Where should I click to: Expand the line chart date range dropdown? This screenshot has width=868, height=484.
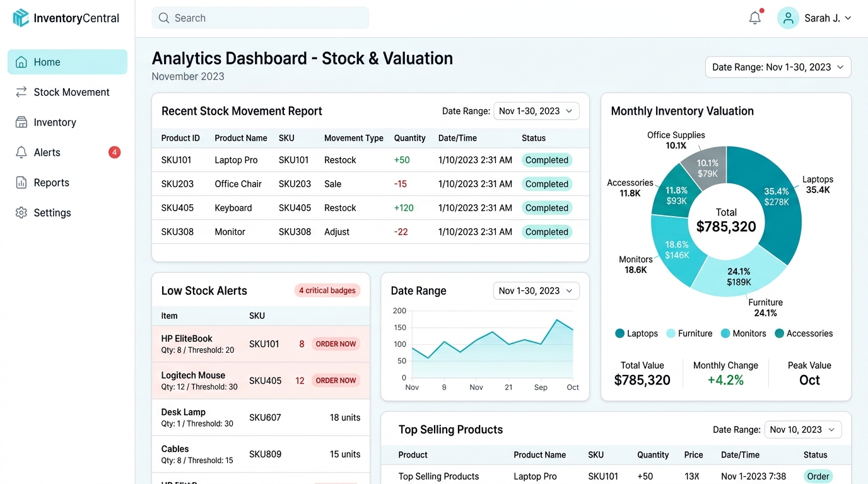click(536, 291)
